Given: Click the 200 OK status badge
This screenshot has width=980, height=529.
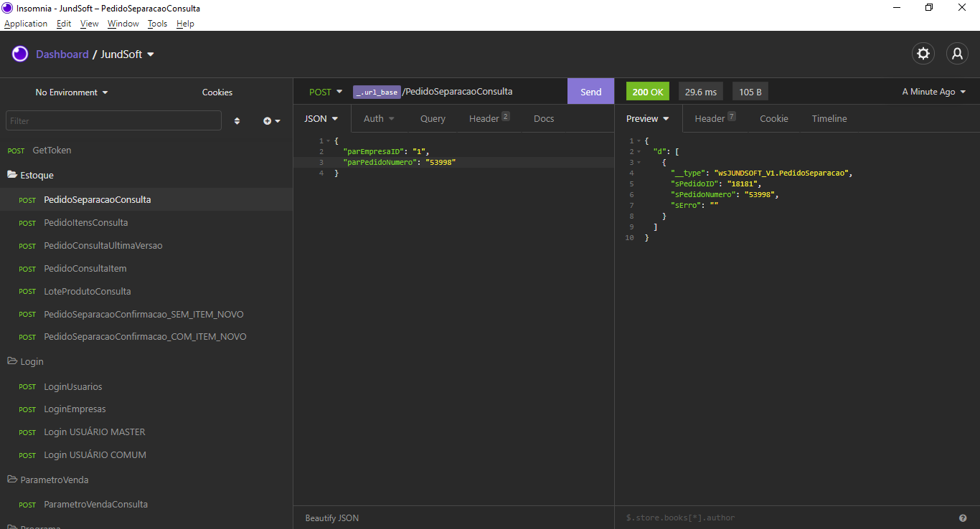Looking at the screenshot, I should coord(648,92).
